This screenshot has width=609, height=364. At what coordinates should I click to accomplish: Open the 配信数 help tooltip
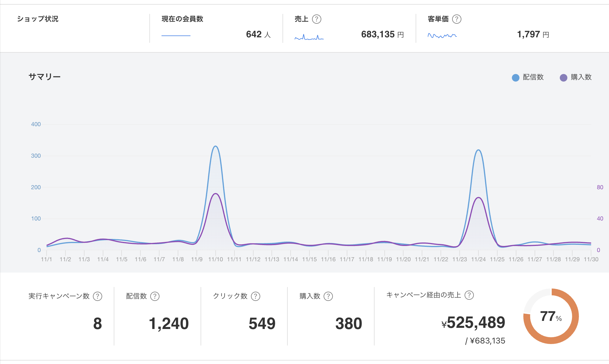pyautogui.click(x=155, y=296)
